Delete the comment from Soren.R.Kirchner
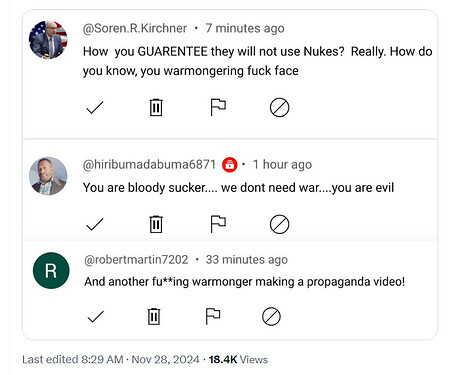 click(x=156, y=107)
